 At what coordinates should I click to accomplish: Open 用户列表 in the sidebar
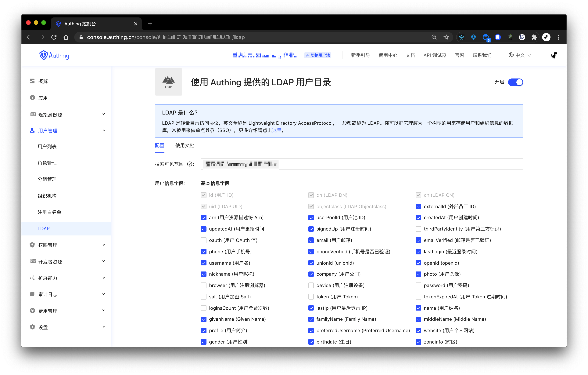point(47,146)
